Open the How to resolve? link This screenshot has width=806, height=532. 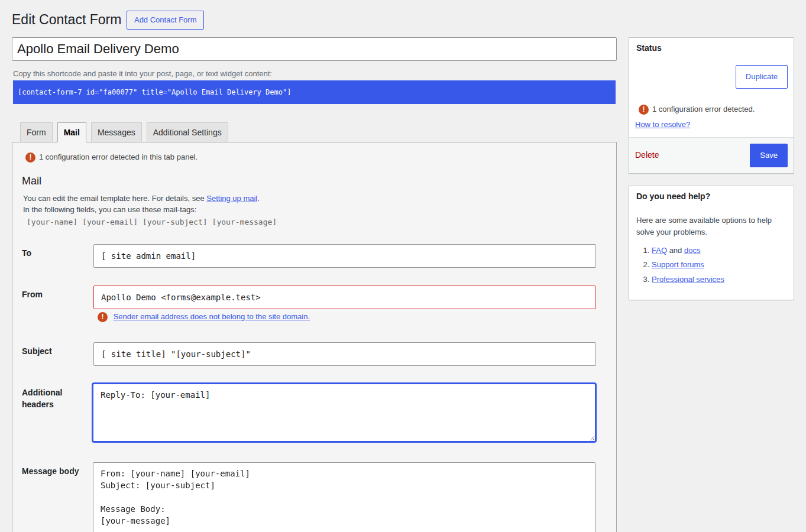pos(662,125)
